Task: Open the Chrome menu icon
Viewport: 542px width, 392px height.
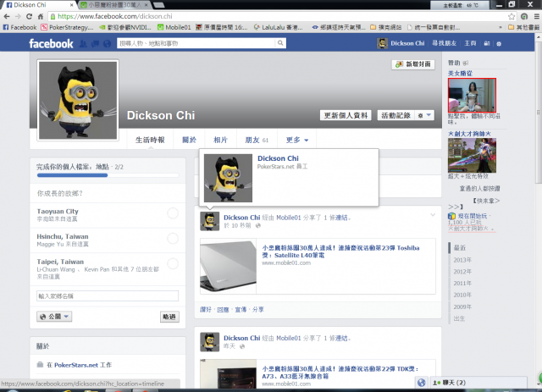Action: pyautogui.click(x=536, y=16)
